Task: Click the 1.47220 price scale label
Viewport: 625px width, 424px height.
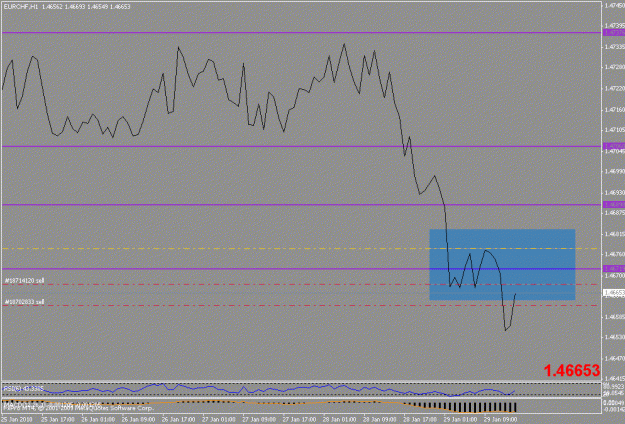Action: (x=615, y=88)
